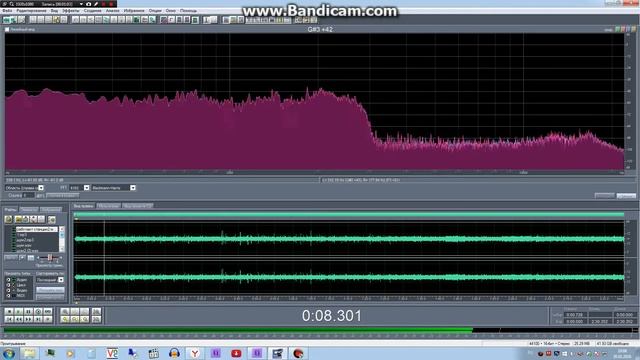Click Play to End circled-play button
This screenshot has width=640, height=360.
click(38, 312)
